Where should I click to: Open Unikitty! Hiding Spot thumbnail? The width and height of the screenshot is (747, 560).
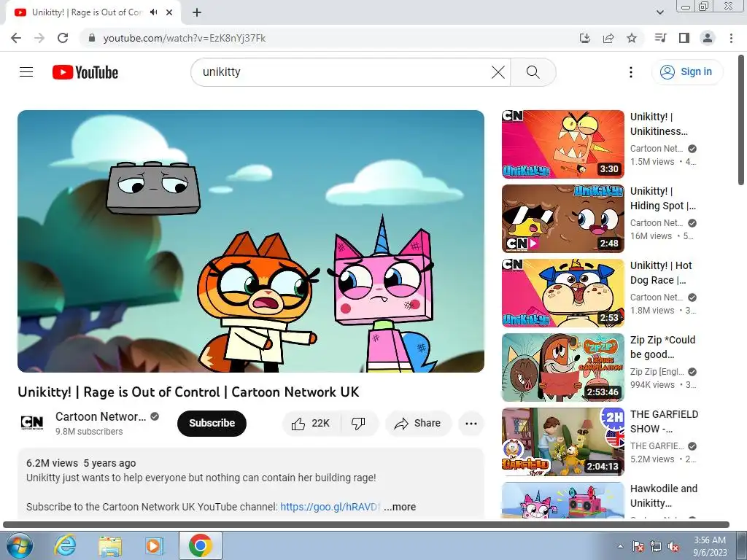tap(562, 219)
